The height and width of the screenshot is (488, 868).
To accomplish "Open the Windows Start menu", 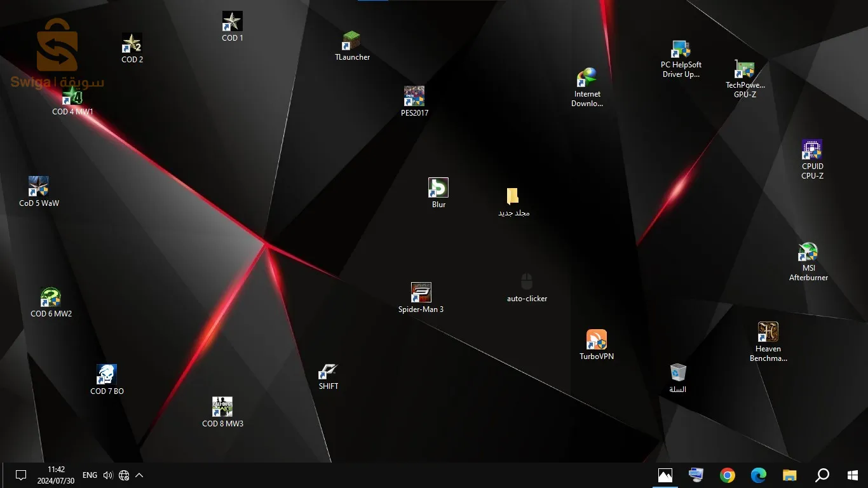I will coord(853,475).
